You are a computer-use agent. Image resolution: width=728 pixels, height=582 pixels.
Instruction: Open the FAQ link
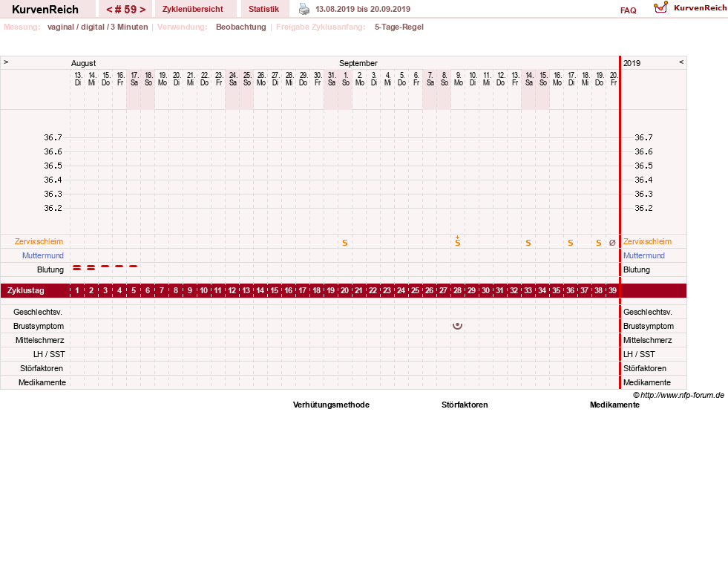628,10
